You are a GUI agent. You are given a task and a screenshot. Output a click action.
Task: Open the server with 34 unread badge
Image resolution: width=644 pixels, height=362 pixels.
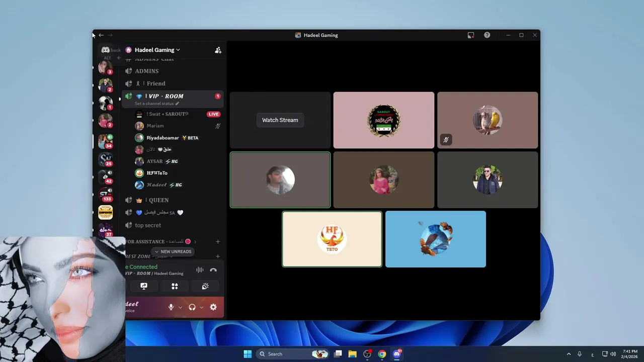coord(105,141)
